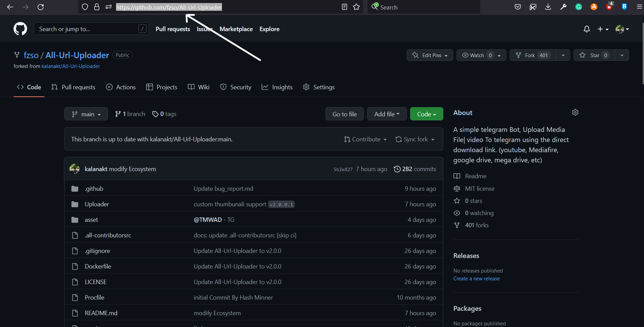Open the user avatar menu
This screenshot has width=644, height=327.
622,29
